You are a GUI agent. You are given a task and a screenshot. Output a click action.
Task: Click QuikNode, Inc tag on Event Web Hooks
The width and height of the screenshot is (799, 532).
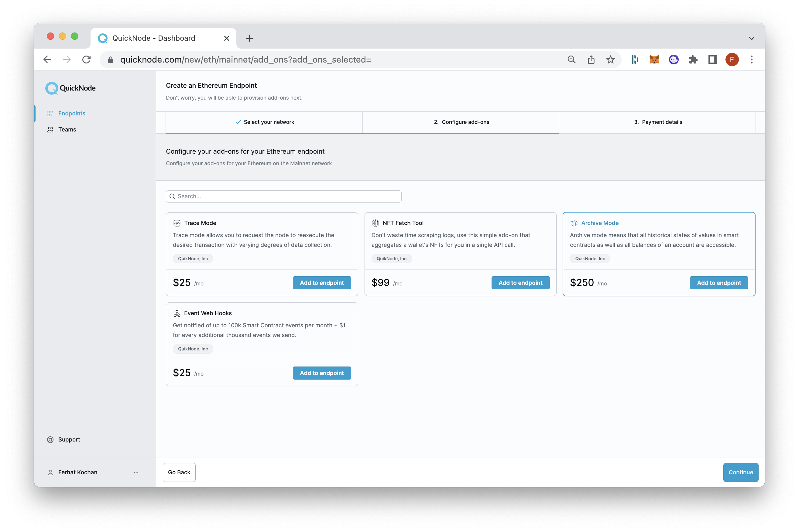tap(193, 349)
